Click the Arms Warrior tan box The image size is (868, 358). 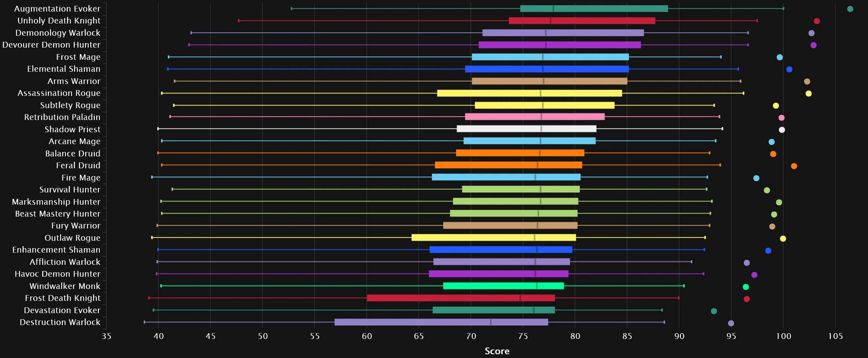click(x=549, y=81)
